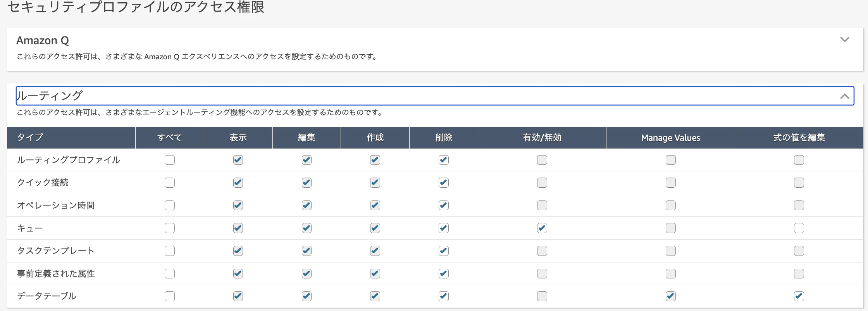Click the クイック接続 row label
Image resolution: width=868 pixels, height=311 pixels.
pos(43,183)
